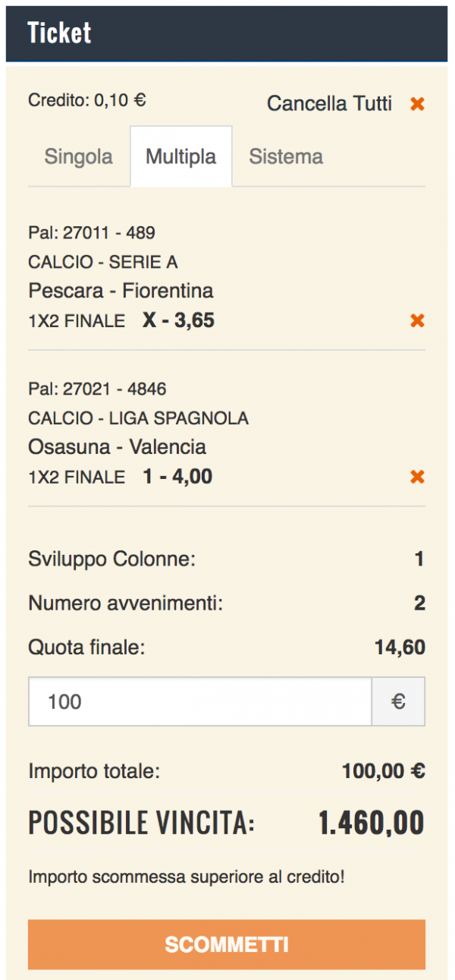Click the euro symbol addon
The image size is (455, 980).
click(398, 701)
